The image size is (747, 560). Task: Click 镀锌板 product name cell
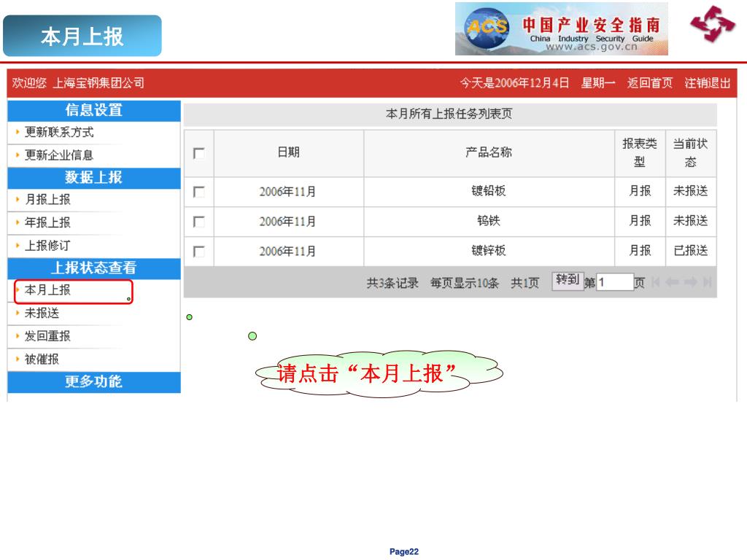click(489, 251)
